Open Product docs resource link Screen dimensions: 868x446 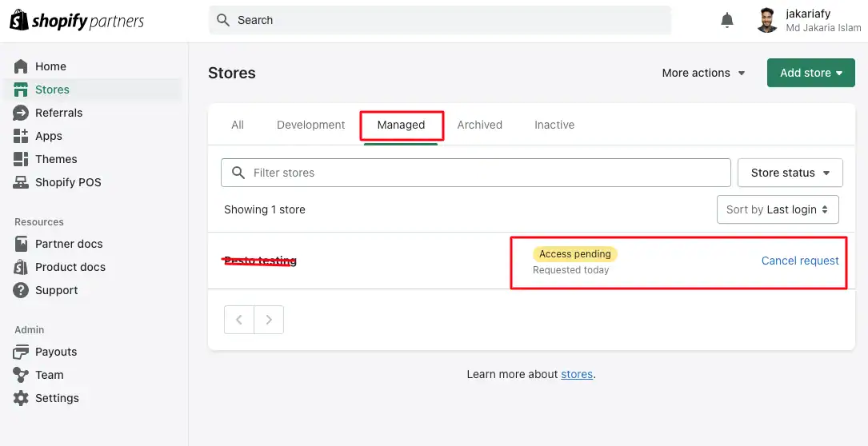pyautogui.click(x=70, y=267)
